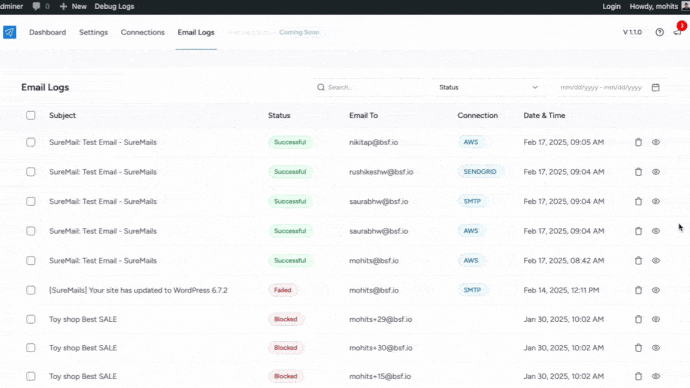Click the AWS badge for nikitap@bsf.io
This screenshot has height=388, width=690.
[x=470, y=142]
